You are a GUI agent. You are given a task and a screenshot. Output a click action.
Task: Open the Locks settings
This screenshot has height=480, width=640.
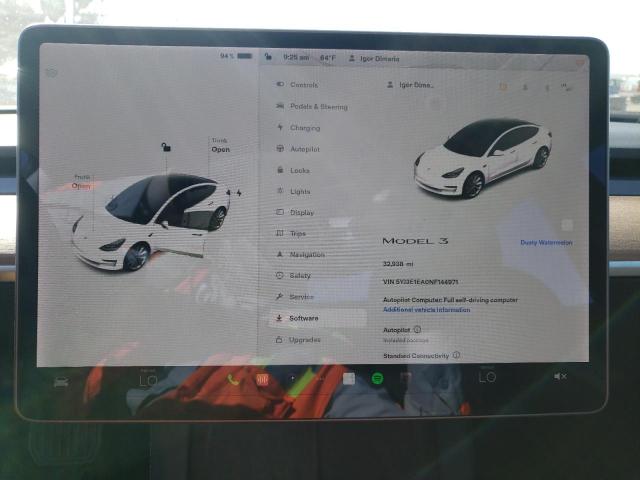coord(293,170)
